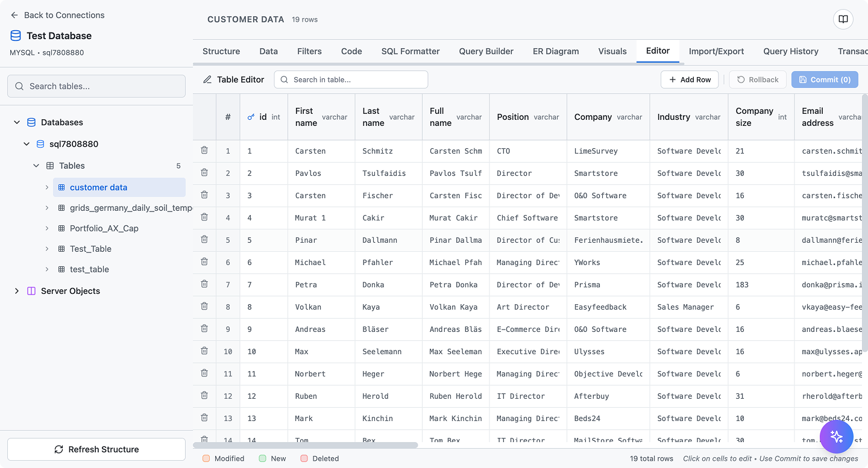
Task: Click the Server Objects panel icon
Action: click(31, 291)
